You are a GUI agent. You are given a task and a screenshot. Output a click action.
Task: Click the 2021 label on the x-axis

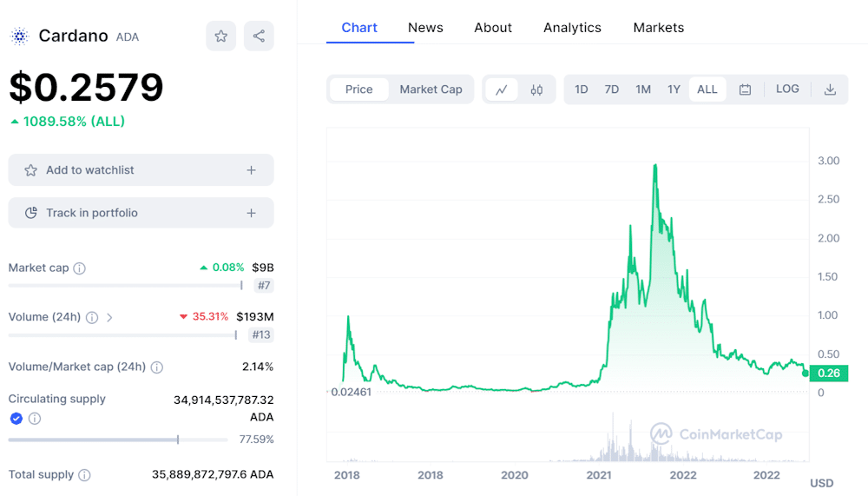[598, 475]
